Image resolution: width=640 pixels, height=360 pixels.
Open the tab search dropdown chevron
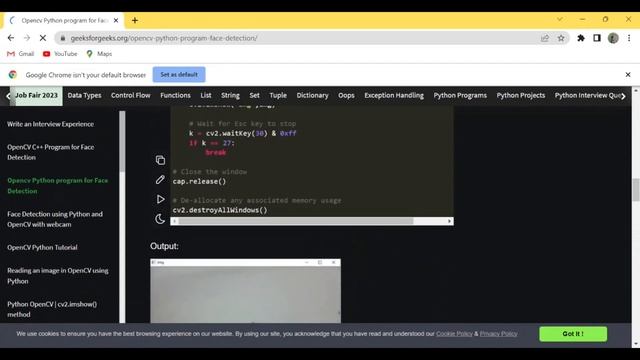(560, 19)
